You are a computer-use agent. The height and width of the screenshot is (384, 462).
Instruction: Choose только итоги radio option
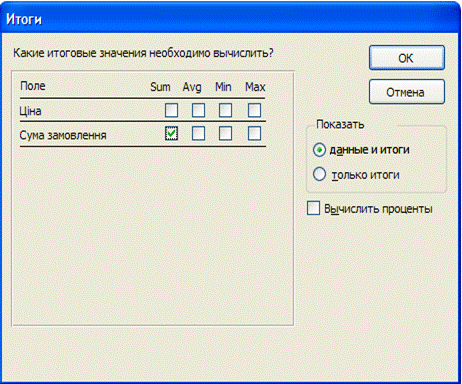tap(319, 174)
